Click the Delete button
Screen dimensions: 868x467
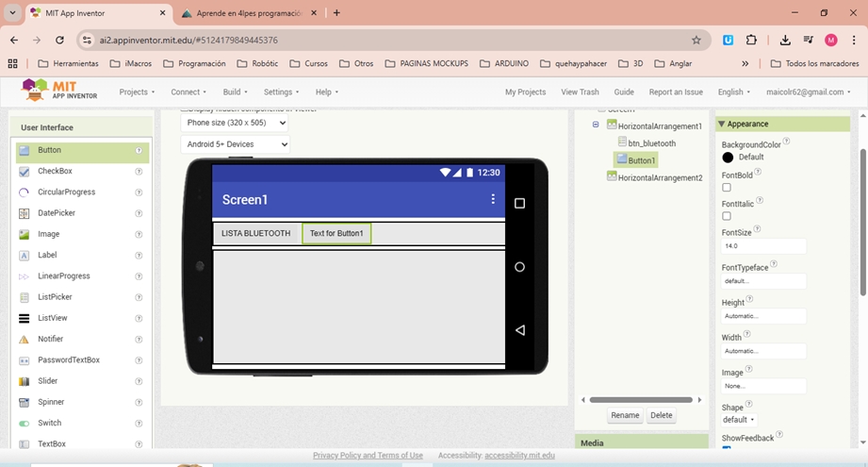point(662,415)
